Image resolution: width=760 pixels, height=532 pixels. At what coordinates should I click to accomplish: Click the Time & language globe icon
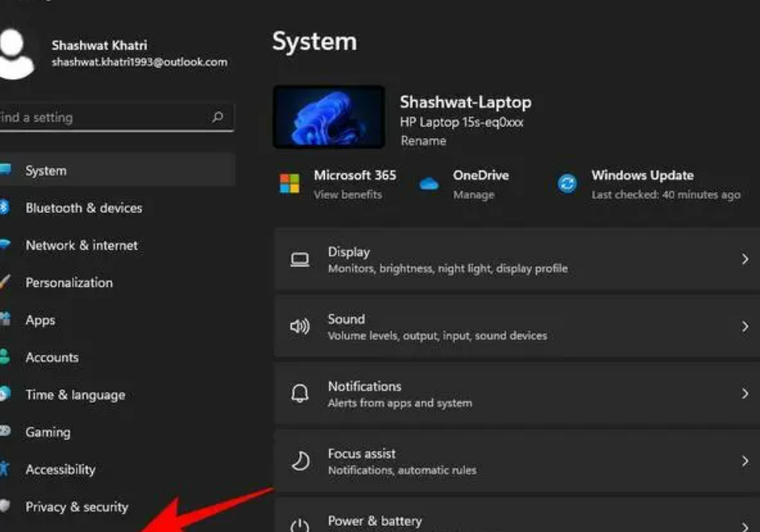(5, 393)
